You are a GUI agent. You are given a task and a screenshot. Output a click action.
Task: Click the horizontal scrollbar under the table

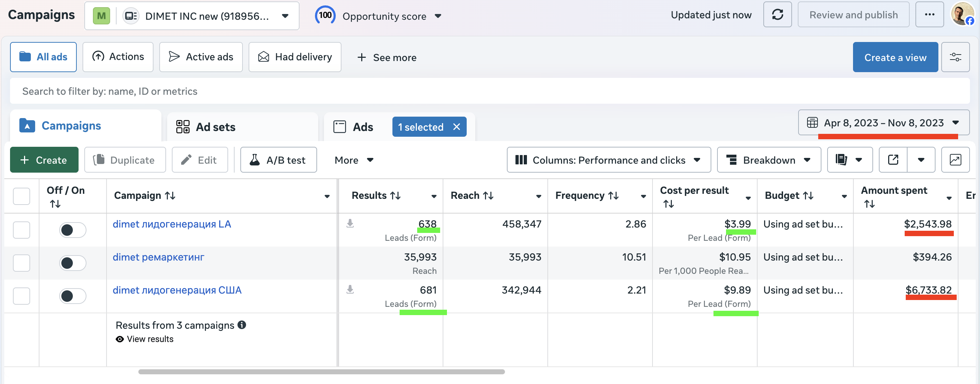(x=321, y=371)
